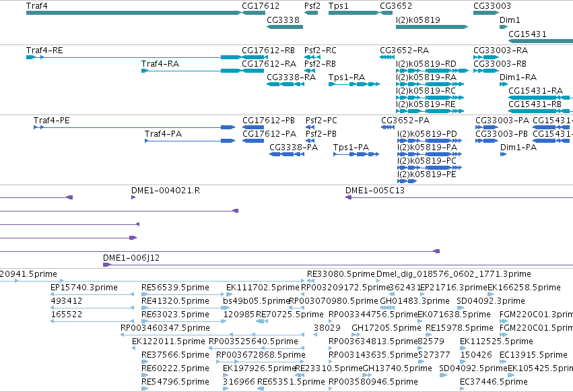Click the CG17612-RB transcript label
This screenshot has height=392, width=573.
[x=268, y=50]
